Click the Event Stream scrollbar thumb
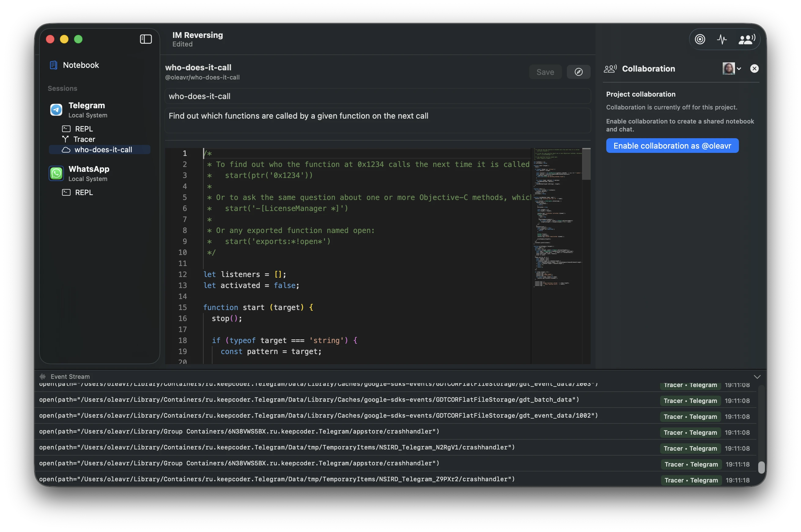This screenshot has height=532, width=801. point(762,467)
